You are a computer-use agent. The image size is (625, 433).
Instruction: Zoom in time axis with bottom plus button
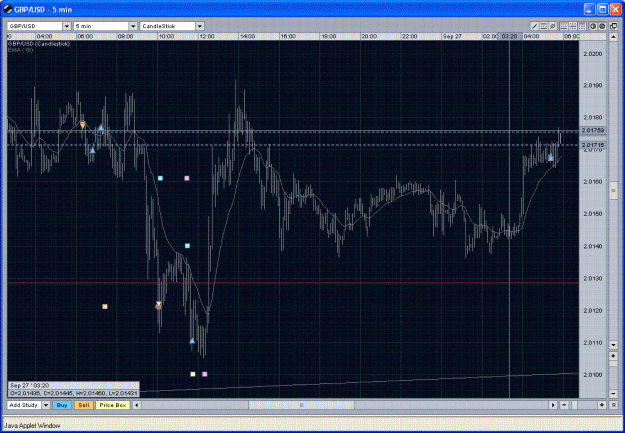[602, 405]
